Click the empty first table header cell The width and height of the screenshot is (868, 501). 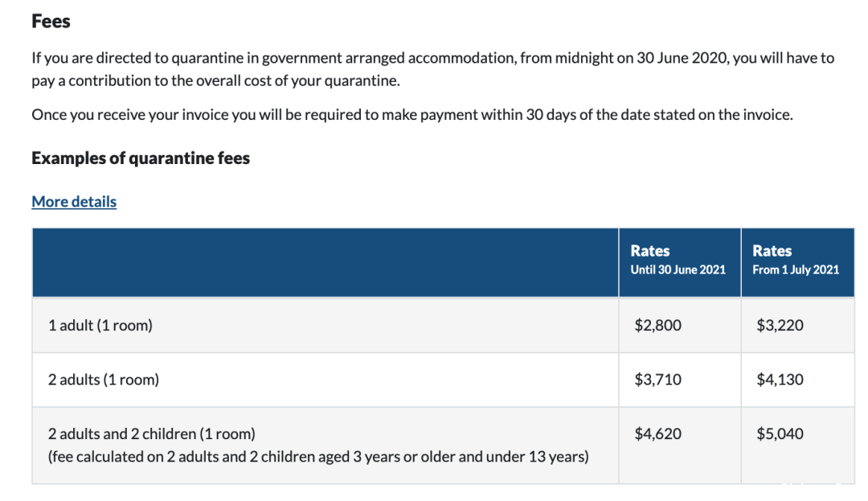pyautogui.click(x=325, y=262)
